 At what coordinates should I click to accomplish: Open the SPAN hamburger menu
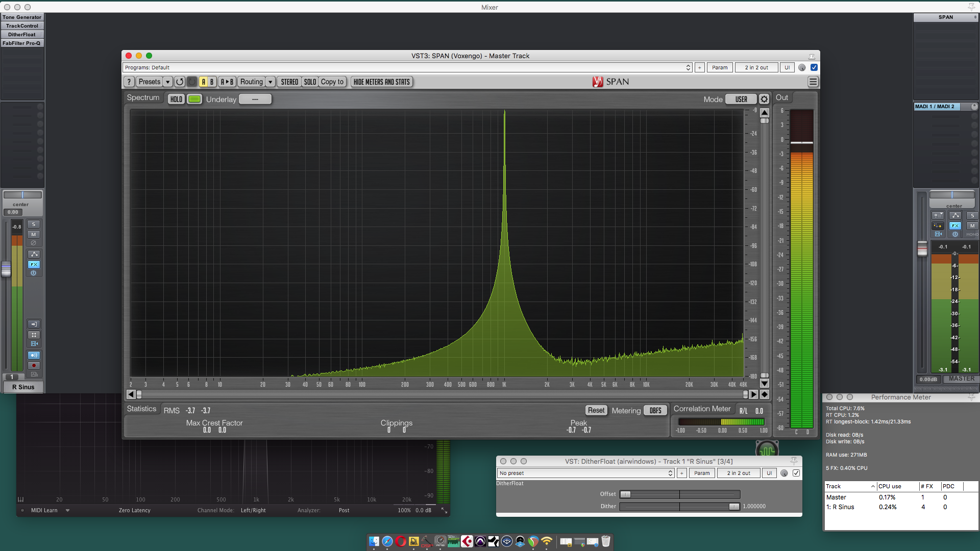(813, 82)
